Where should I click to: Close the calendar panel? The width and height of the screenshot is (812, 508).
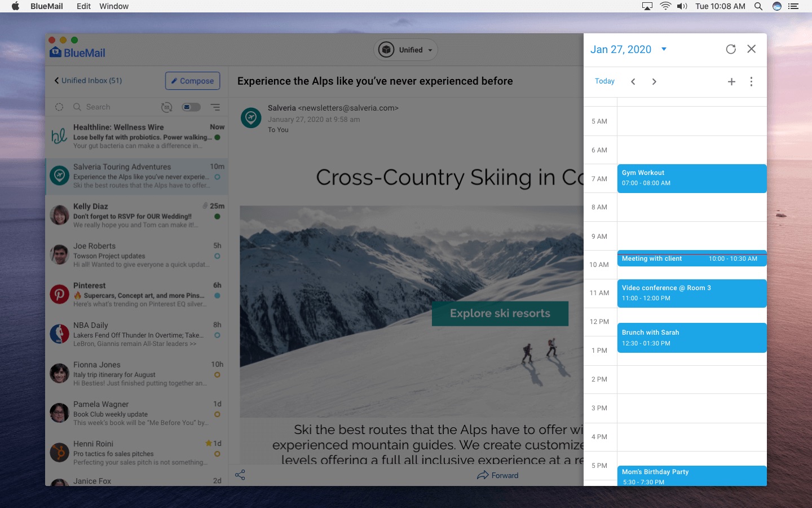point(752,49)
